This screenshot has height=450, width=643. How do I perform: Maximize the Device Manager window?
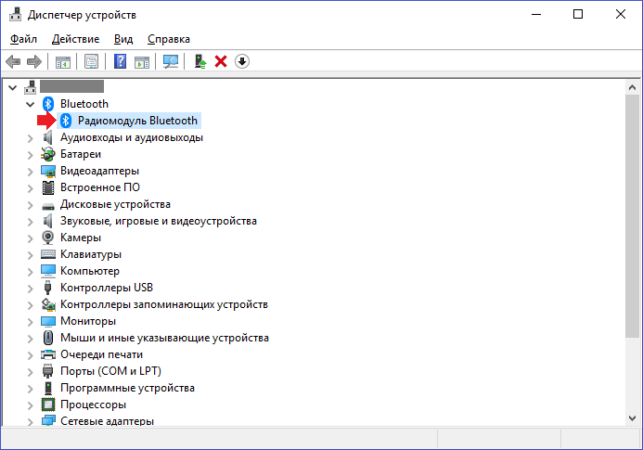[578, 14]
